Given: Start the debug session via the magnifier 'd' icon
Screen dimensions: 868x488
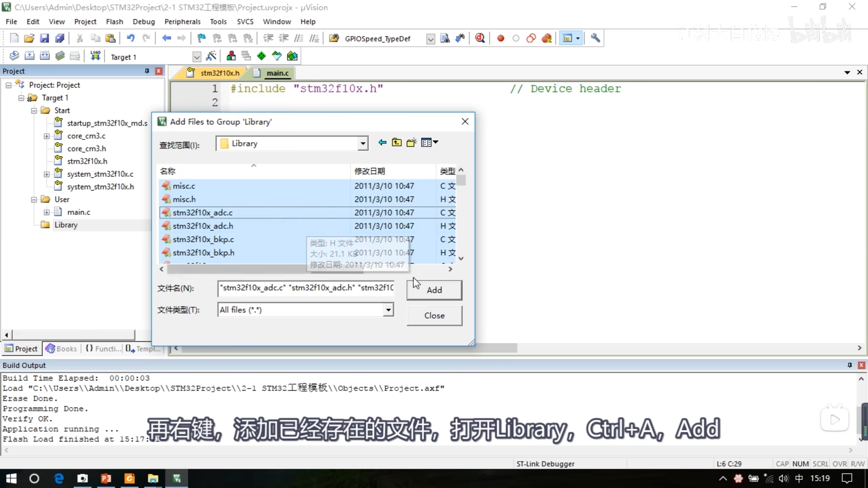Looking at the screenshot, I should pos(479,38).
